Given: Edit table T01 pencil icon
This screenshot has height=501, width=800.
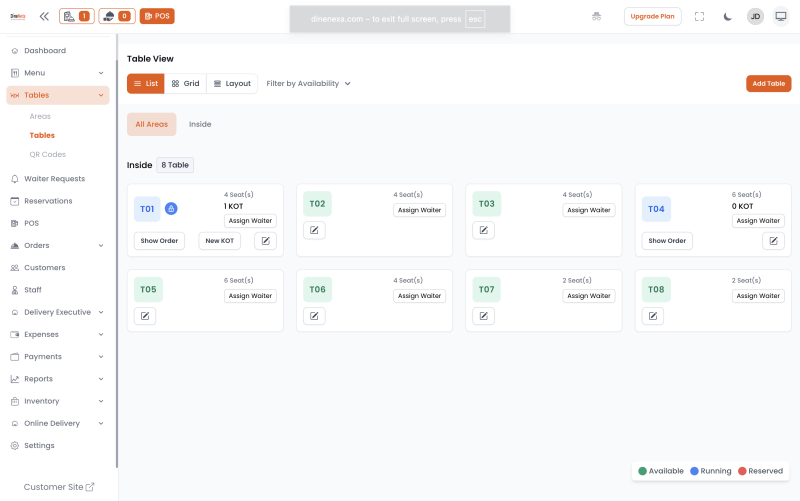Looking at the screenshot, I should pos(265,241).
